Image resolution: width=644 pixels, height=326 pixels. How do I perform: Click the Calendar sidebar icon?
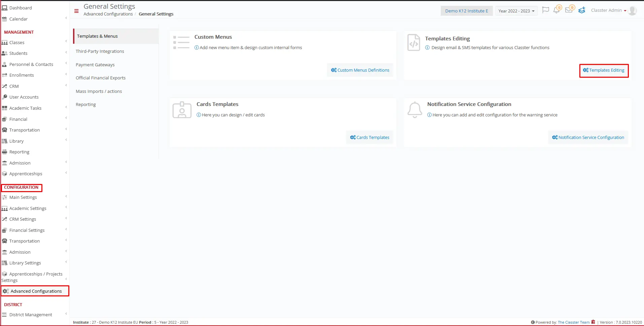coord(5,19)
